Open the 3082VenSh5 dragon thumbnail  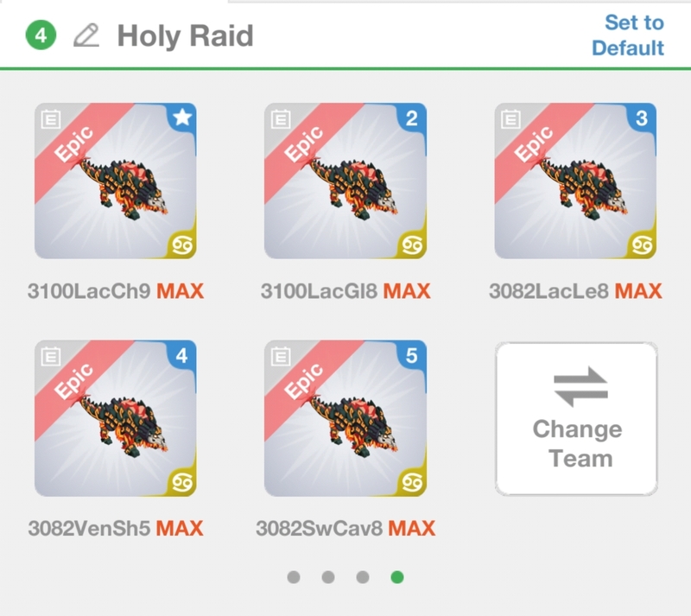[116, 418]
